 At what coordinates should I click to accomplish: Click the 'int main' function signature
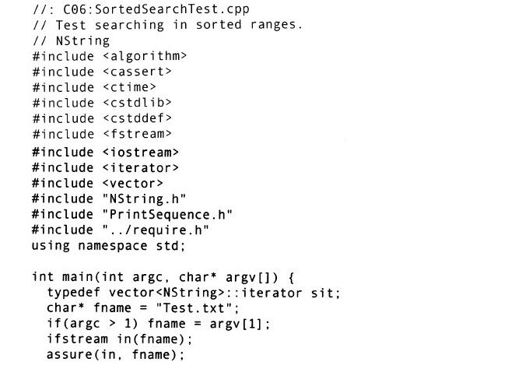click(163, 277)
